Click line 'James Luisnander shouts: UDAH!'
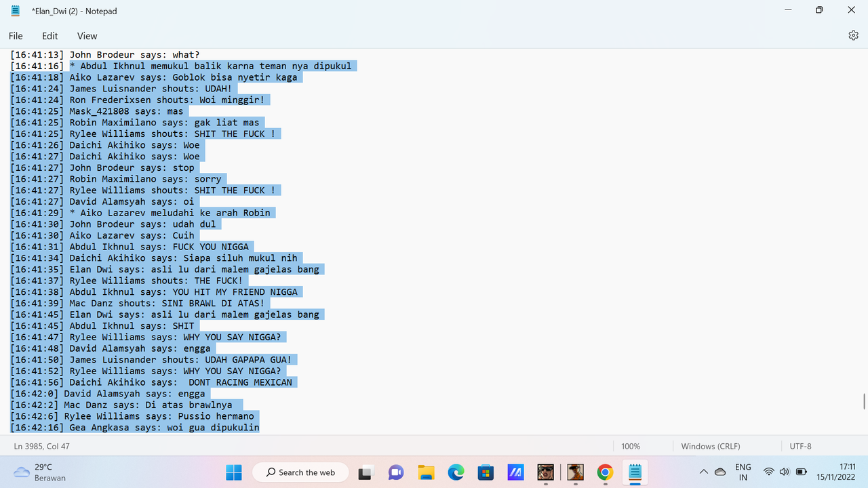This screenshot has height=488, width=868. coord(121,89)
